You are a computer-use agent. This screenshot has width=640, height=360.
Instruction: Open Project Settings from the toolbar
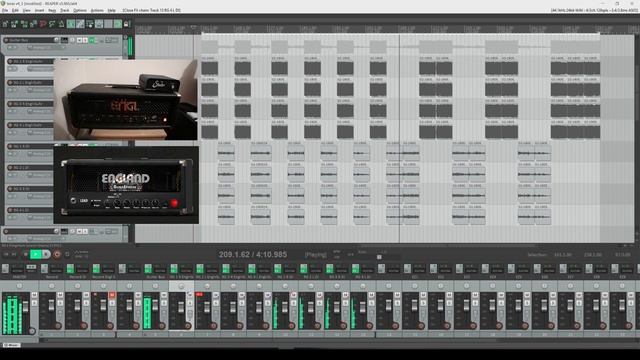33,24
